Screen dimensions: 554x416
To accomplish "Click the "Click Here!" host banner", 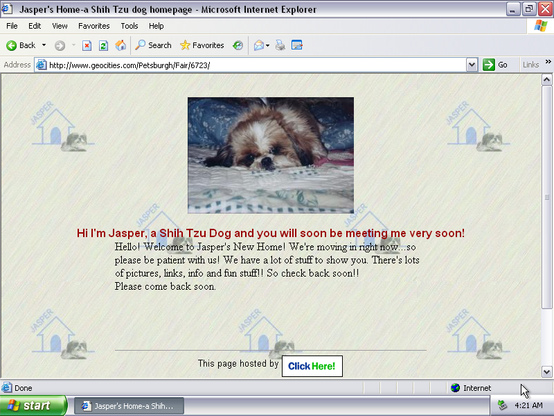I will [312, 366].
